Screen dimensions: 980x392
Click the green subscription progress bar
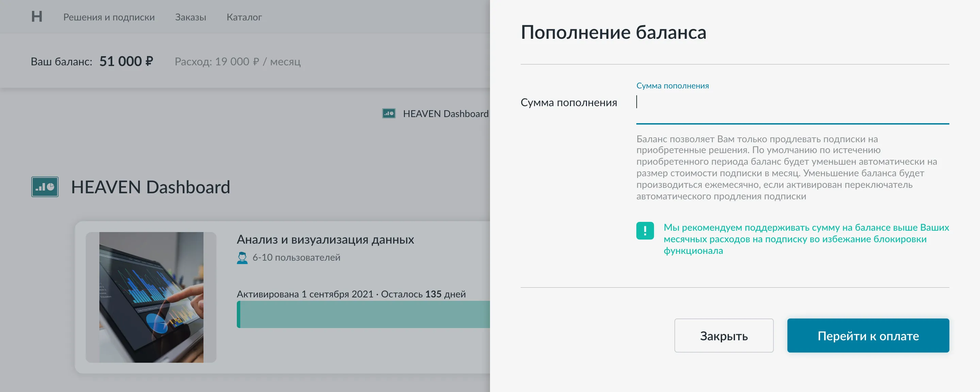(x=362, y=314)
